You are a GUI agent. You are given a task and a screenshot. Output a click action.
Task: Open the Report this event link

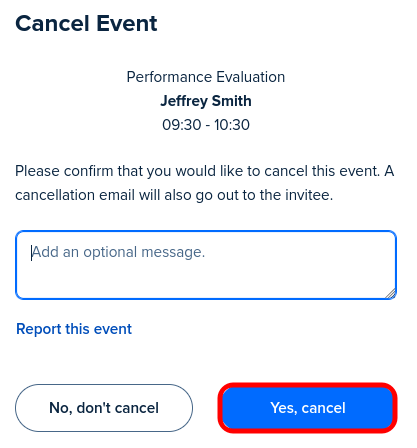pos(74,329)
